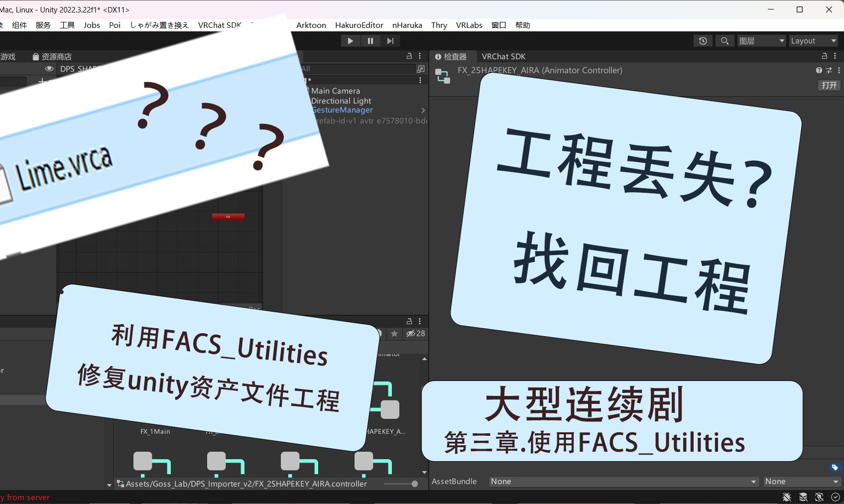
Task: Click the cache server icon in status bar
Action: click(803, 497)
